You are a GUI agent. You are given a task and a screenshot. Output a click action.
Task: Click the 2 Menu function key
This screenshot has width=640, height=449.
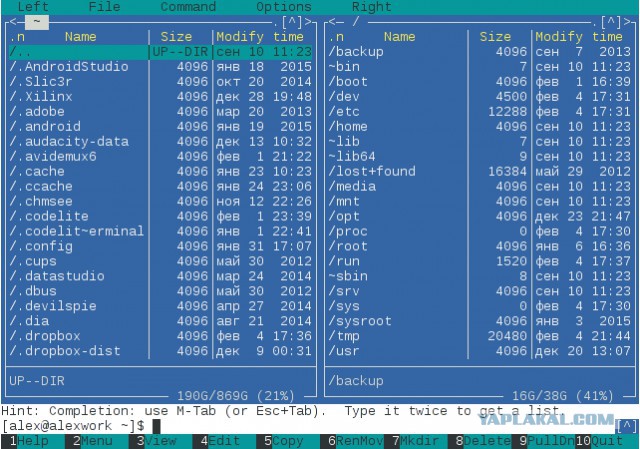93,441
